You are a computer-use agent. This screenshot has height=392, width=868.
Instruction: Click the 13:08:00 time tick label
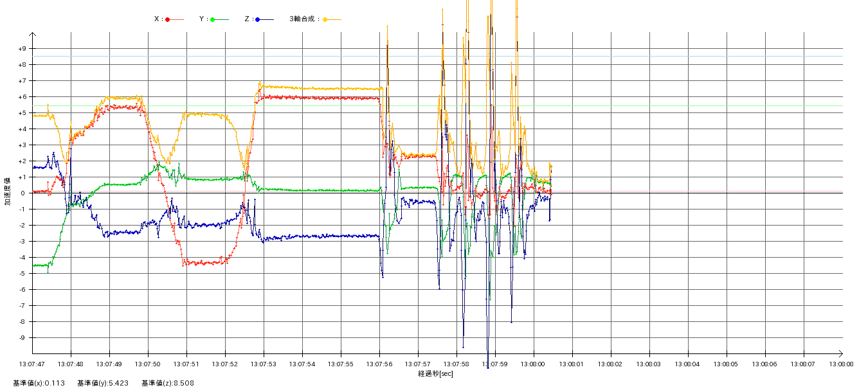tap(534, 364)
